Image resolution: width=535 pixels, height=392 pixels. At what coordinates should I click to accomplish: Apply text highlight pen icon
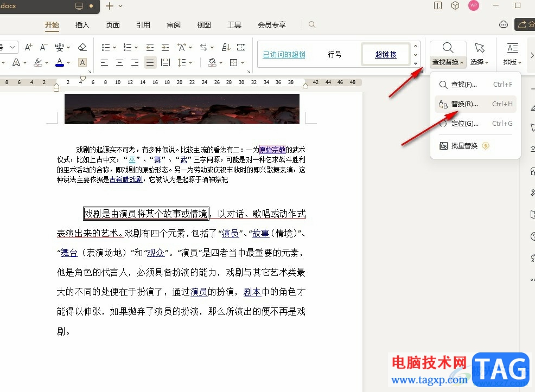(x=38, y=62)
